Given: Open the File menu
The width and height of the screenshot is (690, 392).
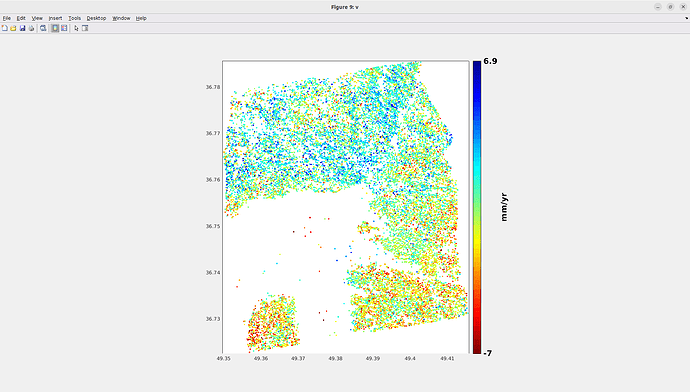Looking at the screenshot, I should click(x=7, y=18).
